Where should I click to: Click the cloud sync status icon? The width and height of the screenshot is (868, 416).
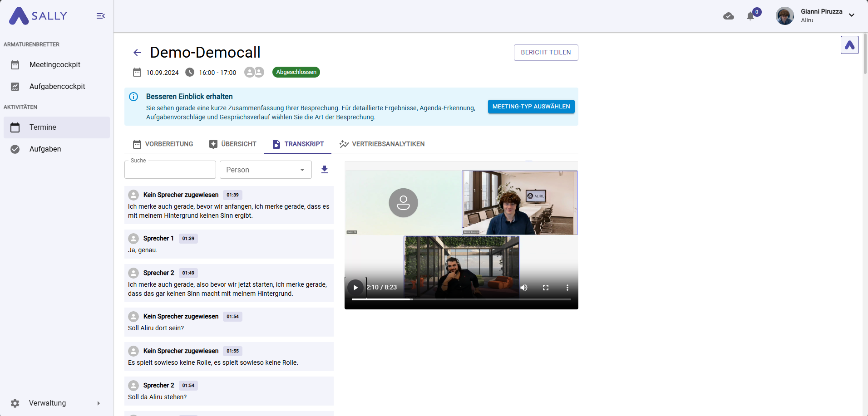(x=729, y=16)
